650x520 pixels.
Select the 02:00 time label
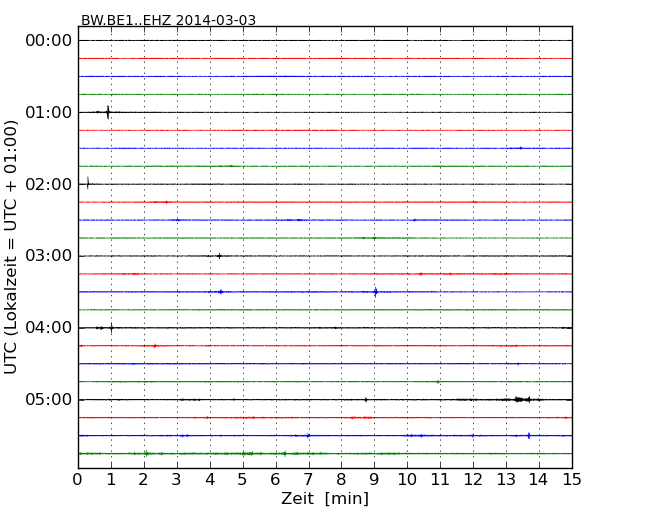[49, 184]
